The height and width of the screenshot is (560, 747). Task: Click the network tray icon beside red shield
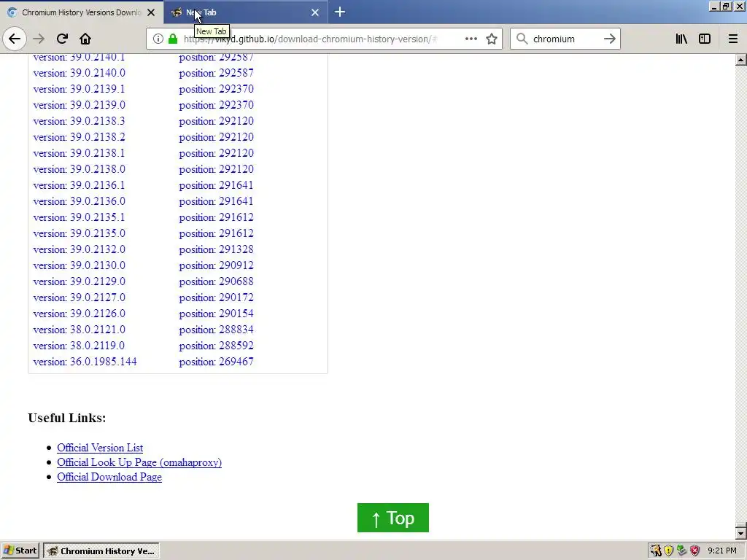point(682,551)
